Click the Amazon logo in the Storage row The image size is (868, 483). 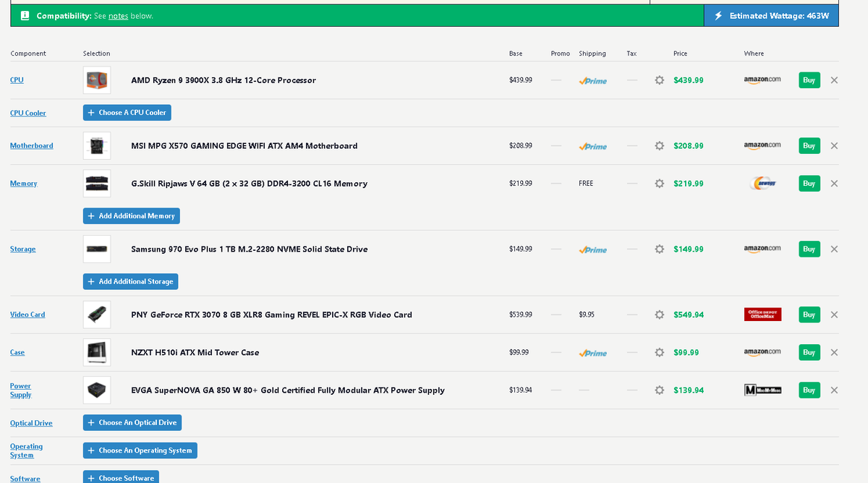(762, 249)
